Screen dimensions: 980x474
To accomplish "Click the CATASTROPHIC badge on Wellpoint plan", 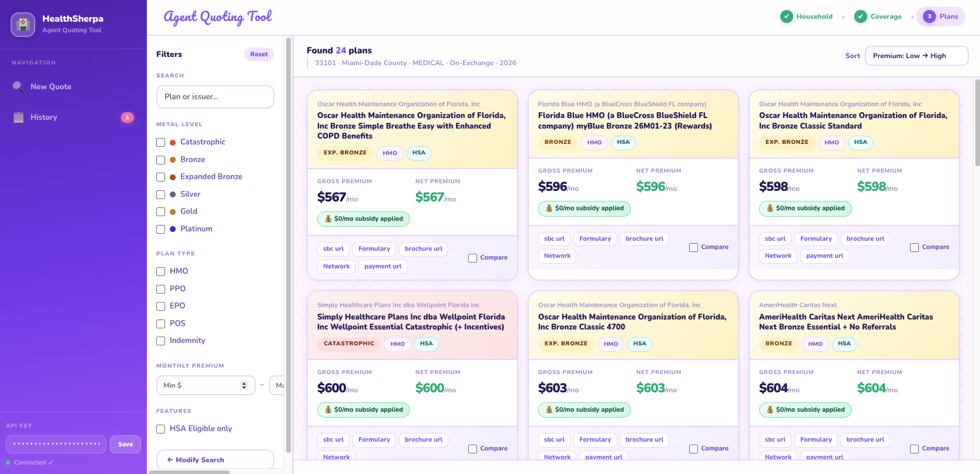I will pyautogui.click(x=349, y=344).
